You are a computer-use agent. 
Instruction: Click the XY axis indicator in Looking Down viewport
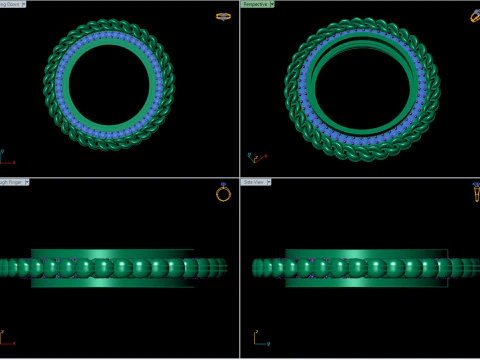point(7,157)
